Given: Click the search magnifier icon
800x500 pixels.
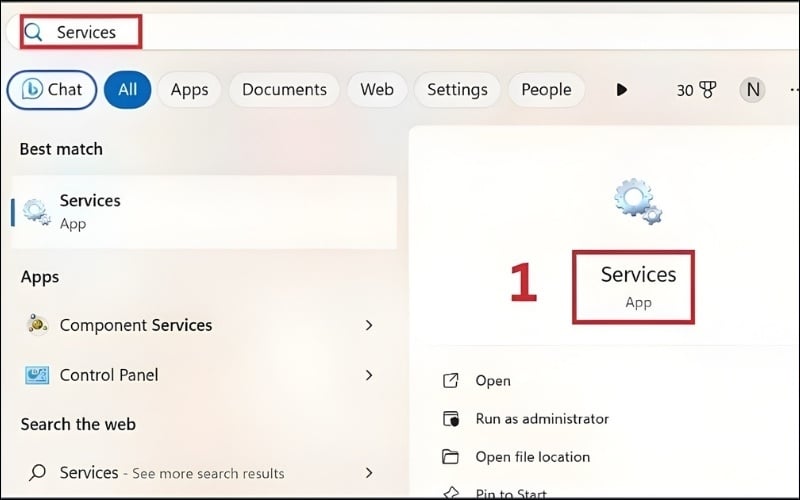Looking at the screenshot, I should point(33,32).
